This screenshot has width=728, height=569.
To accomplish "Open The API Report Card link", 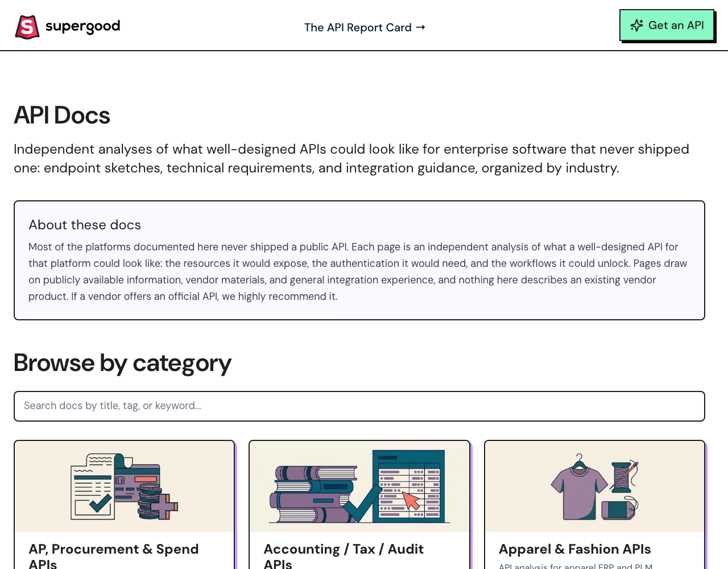I will [365, 27].
